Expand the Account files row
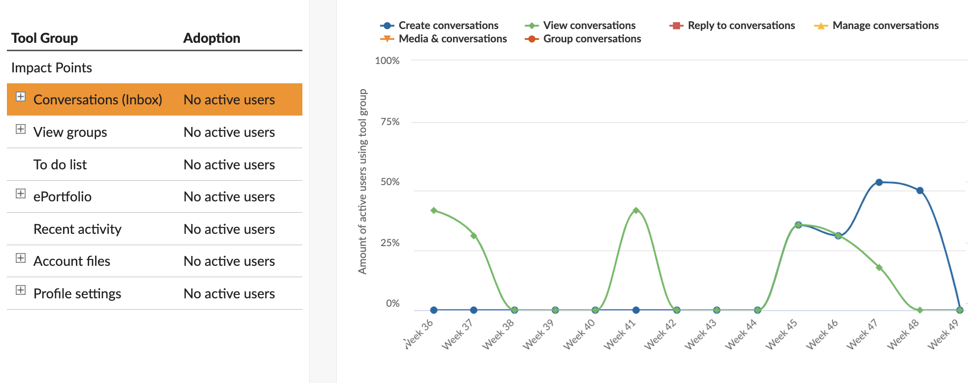 pos(21,258)
